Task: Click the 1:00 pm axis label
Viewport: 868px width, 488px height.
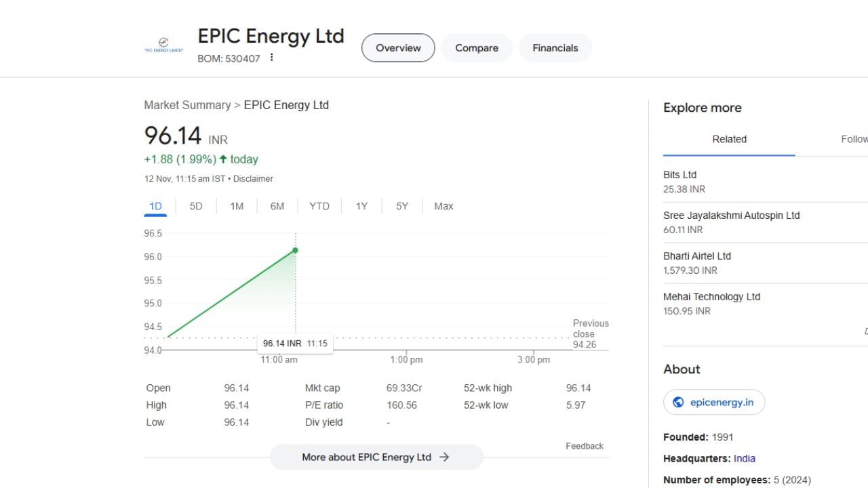Action: click(406, 360)
